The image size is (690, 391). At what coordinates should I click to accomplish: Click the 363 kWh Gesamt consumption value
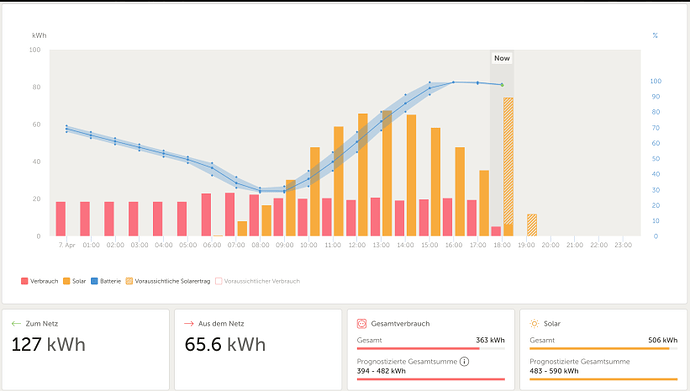(490, 340)
